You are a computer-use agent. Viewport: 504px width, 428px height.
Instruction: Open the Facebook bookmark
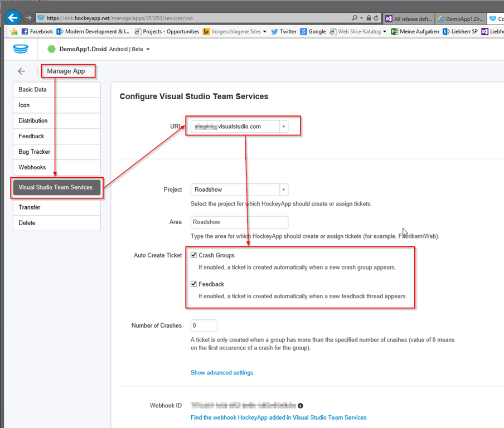point(37,32)
